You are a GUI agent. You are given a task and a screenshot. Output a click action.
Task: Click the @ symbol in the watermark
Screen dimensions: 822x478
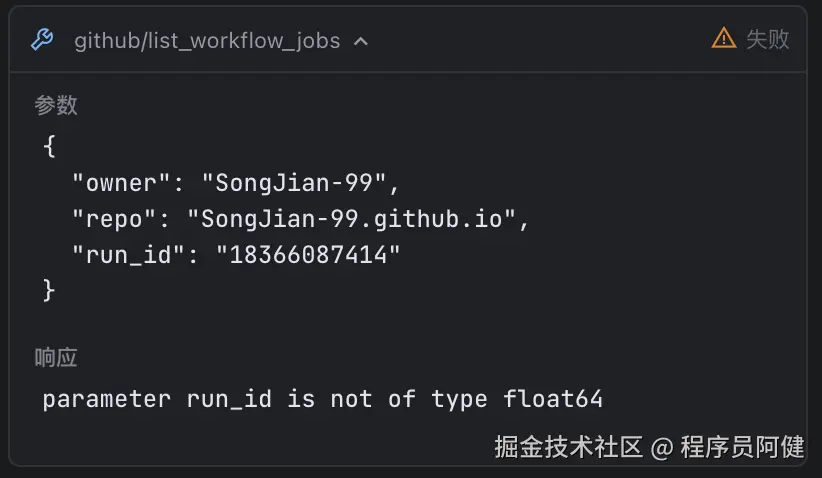point(661,447)
